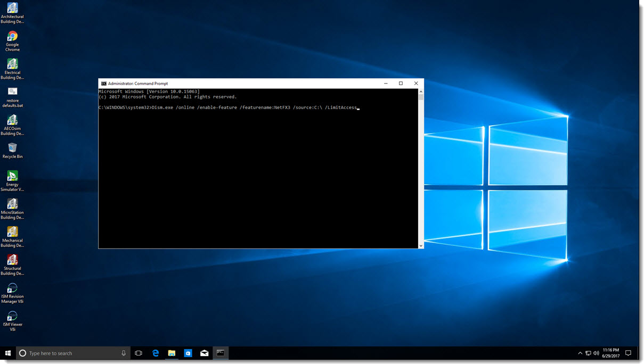Maximize the Command Prompt window
Screen dimensions: 644x364
coord(401,84)
